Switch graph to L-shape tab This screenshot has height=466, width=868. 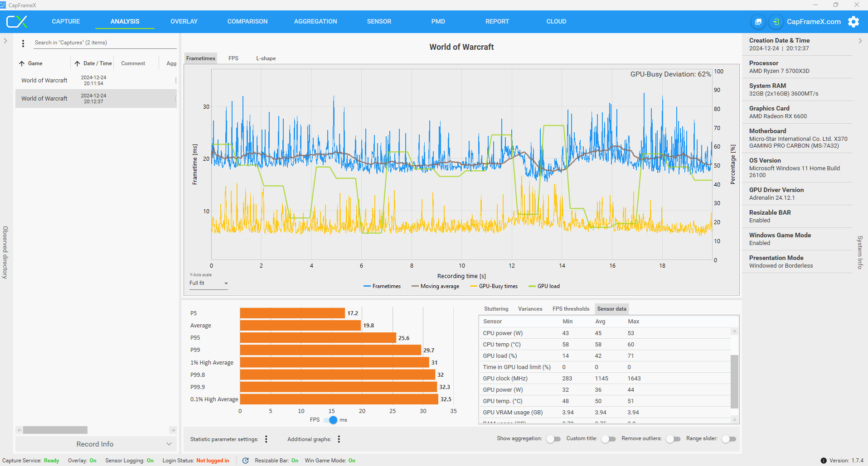click(266, 58)
